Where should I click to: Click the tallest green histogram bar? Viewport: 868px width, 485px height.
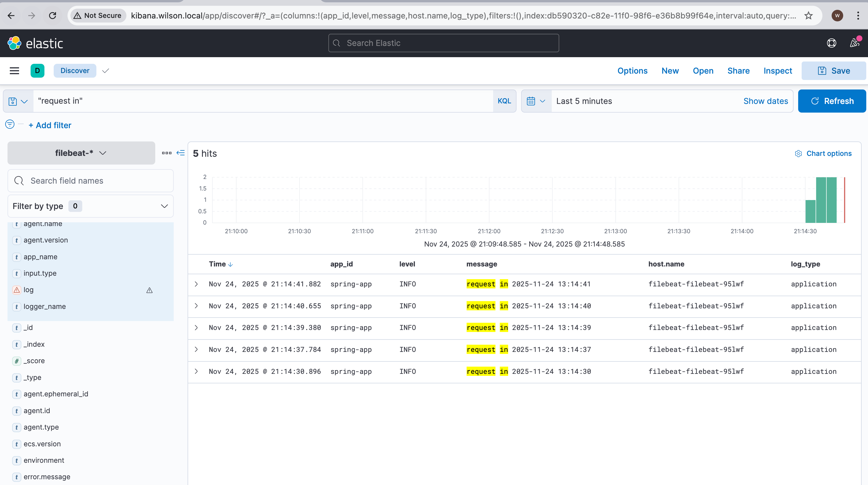pos(821,200)
